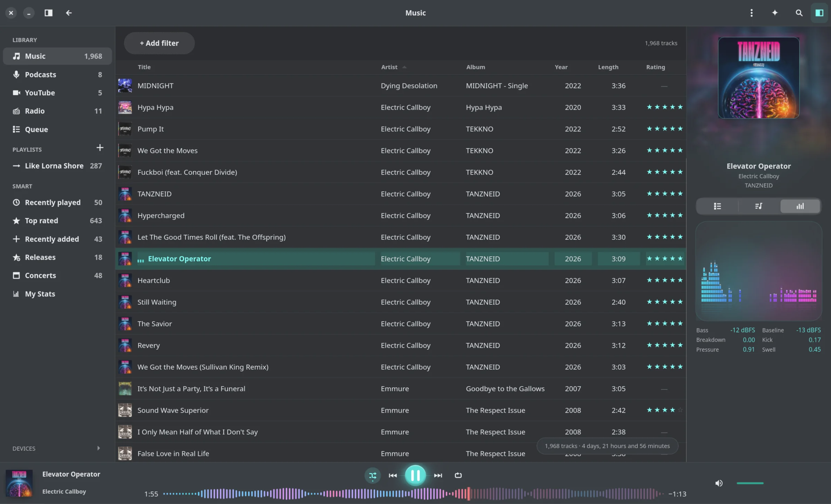Open the search tool
The image size is (831, 504).
click(799, 13)
